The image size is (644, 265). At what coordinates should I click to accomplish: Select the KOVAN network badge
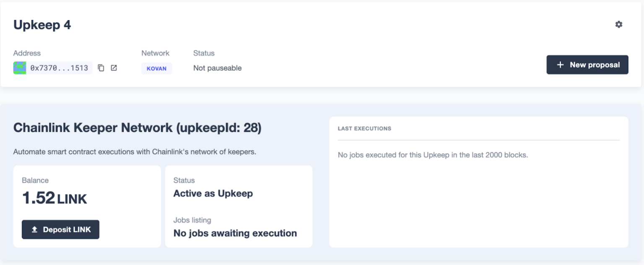click(156, 68)
